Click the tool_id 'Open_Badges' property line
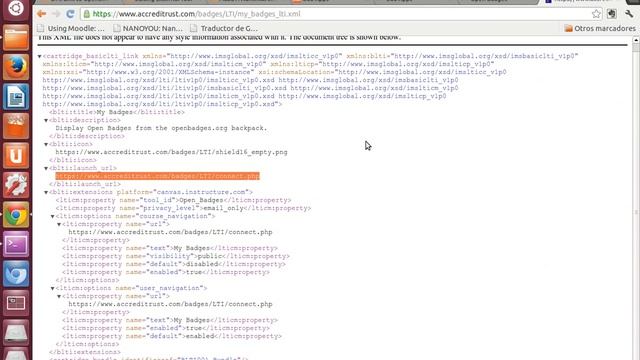Viewport: 640px width, 360px height. point(173,200)
